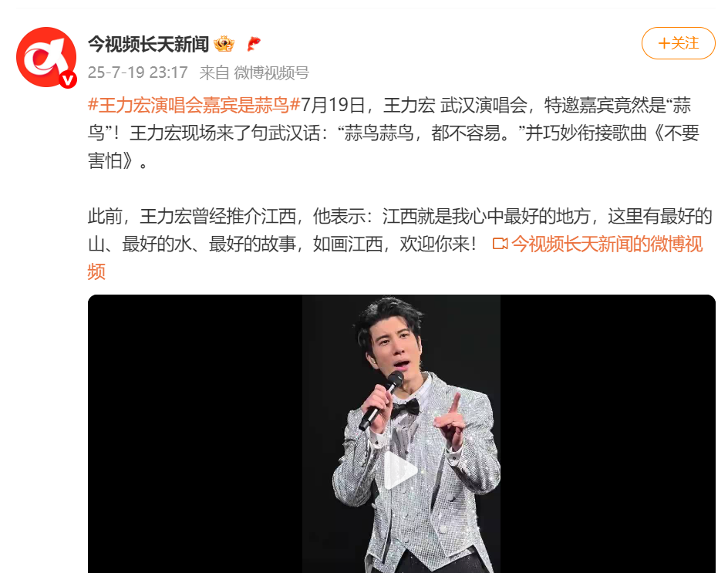Click the red koi fish badge
Image resolution: width=728 pixels, height=573 pixels.
pos(253,44)
